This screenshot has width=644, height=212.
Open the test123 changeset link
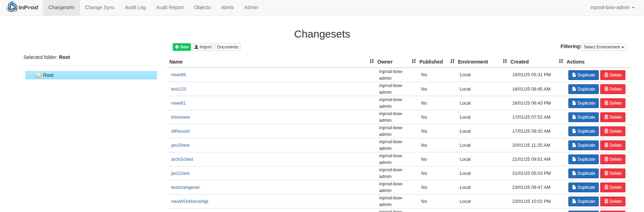click(178, 89)
